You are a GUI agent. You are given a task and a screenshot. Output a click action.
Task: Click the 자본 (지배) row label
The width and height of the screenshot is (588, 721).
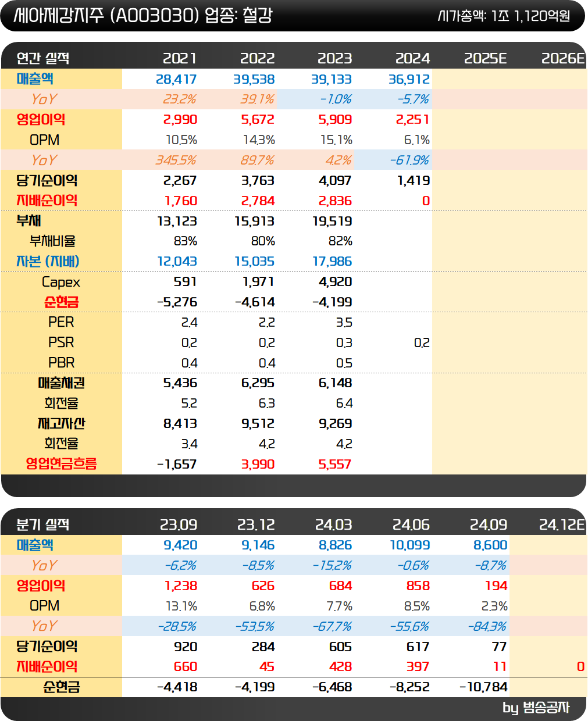click(x=48, y=261)
